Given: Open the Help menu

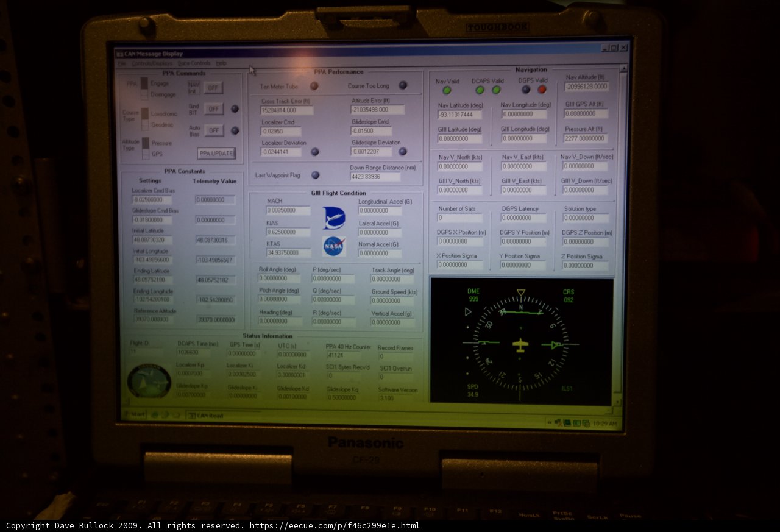Looking at the screenshot, I should [x=221, y=63].
